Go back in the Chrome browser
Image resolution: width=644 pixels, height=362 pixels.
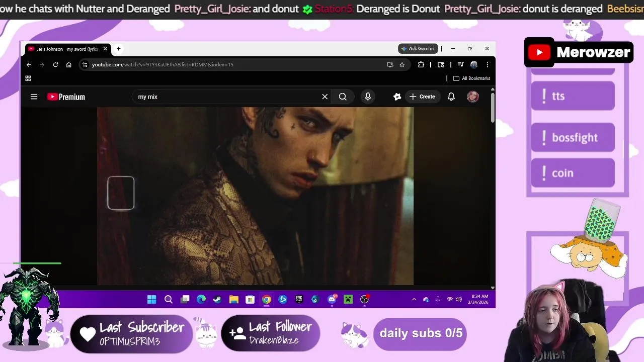(29, 64)
